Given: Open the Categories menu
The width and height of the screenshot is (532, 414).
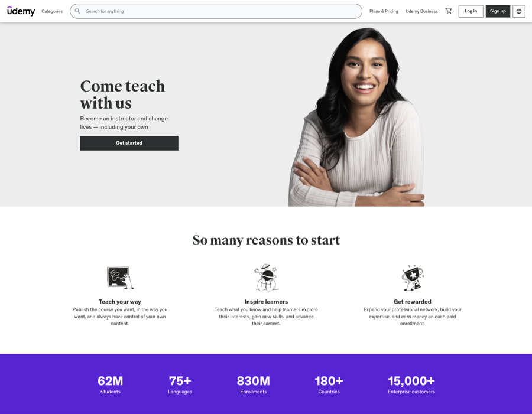Looking at the screenshot, I should (x=52, y=11).
